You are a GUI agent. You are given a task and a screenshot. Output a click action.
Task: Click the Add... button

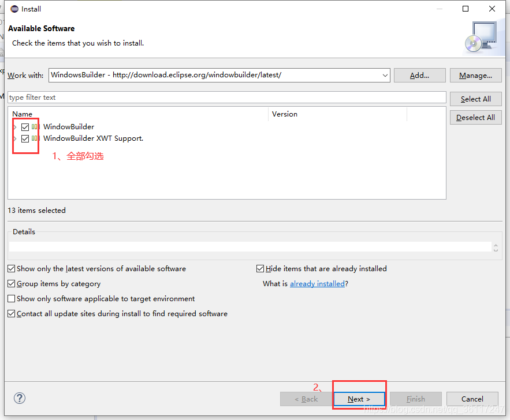419,76
